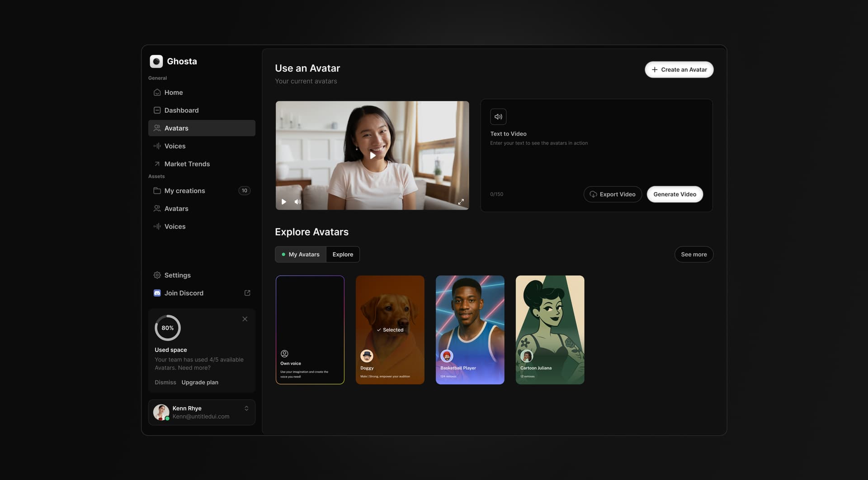Viewport: 868px width, 480px height.
Task: Open Market Trends in sidebar
Action: [x=187, y=164]
